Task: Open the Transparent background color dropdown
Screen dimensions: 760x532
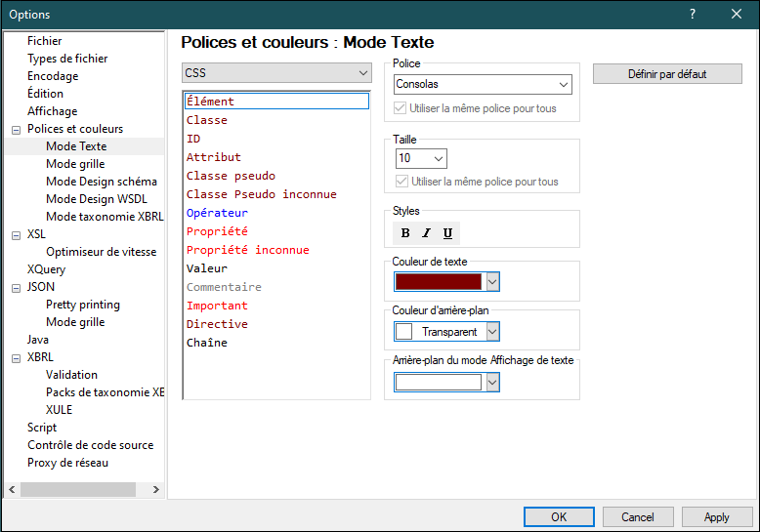Action: coord(492,332)
